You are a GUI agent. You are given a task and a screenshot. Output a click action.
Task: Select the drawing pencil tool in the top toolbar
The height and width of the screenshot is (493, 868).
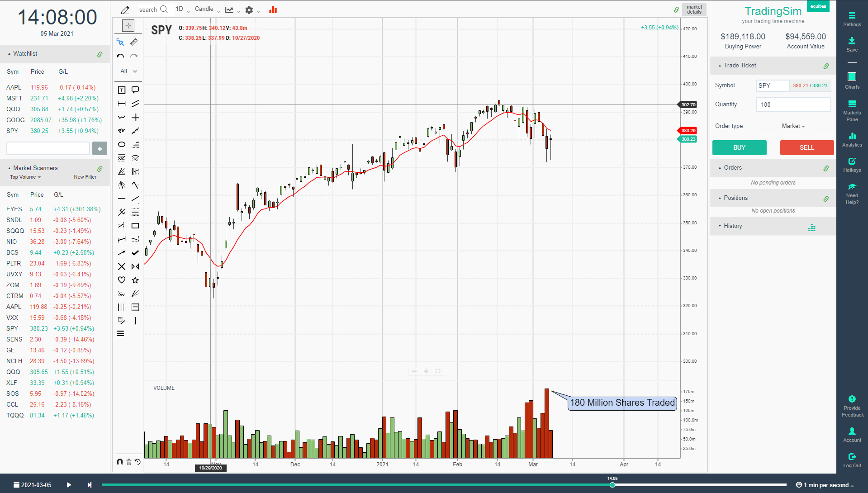[x=125, y=9]
